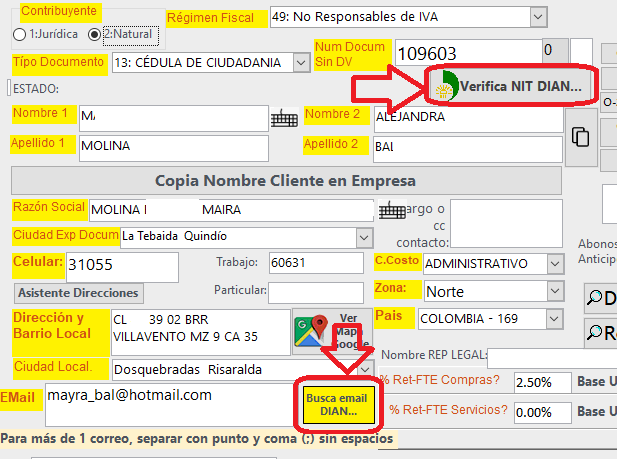Viewport: 617px width, 459px height.
Task: Open the C.Costo ADMINISTRATIVO dropdown
Action: click(555, 264)
